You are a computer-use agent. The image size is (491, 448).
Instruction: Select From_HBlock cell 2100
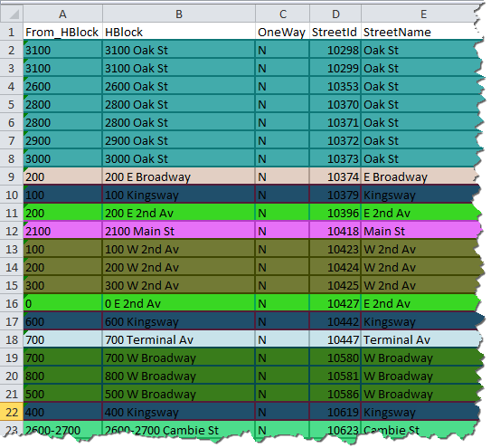[62, 231]
